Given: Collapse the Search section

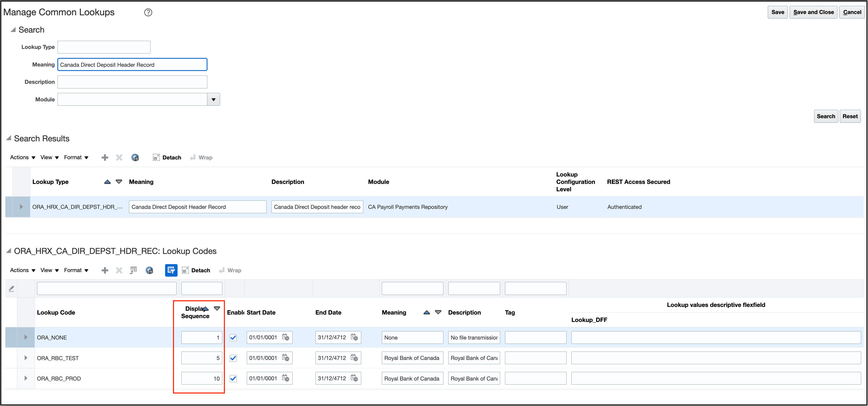Looking at the screenshot, I should (x=13, y=30).
